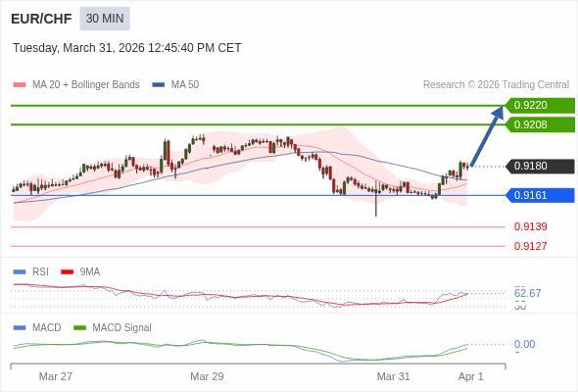The height and width of the screenshot is (392, 578).
Task: Click the RSI value 62.67
Action: point(527,294)
